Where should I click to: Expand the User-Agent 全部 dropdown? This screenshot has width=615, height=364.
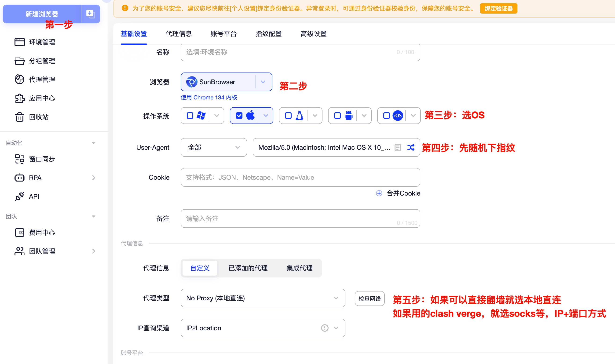coord(213,147)
